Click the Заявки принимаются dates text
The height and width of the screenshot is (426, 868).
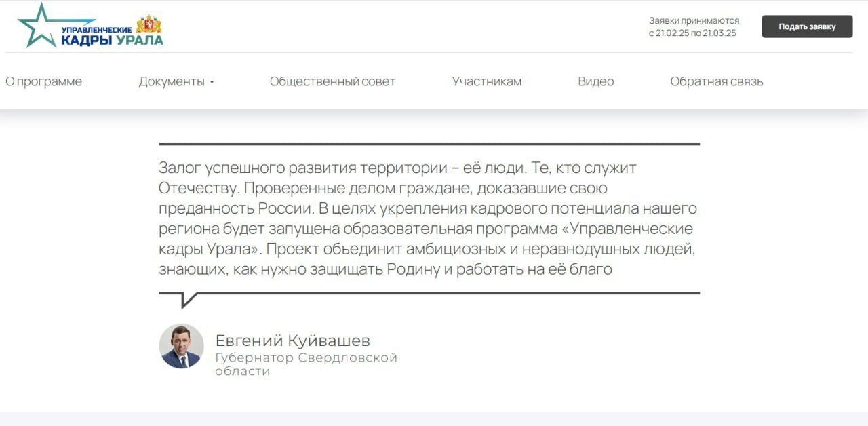point(694,26)
